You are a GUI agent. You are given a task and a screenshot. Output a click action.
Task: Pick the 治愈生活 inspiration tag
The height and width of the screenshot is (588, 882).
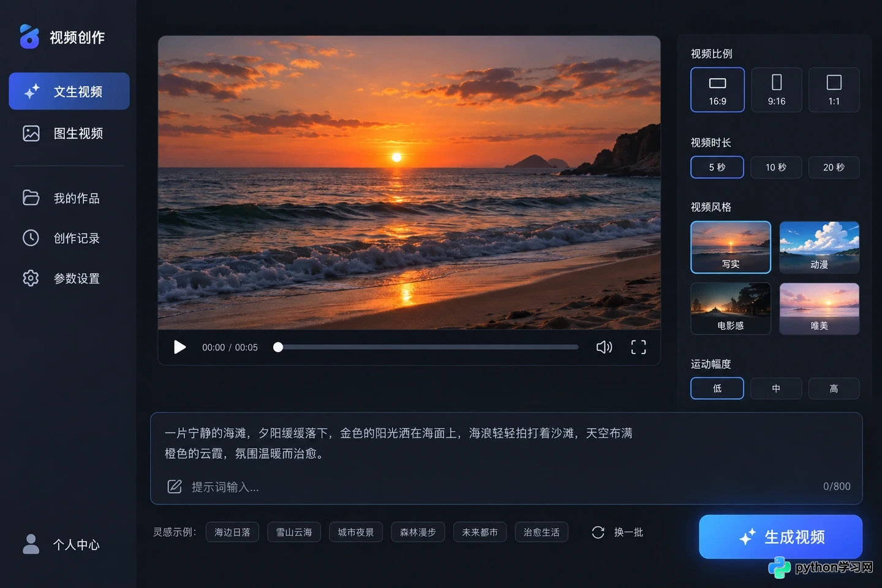541,532
